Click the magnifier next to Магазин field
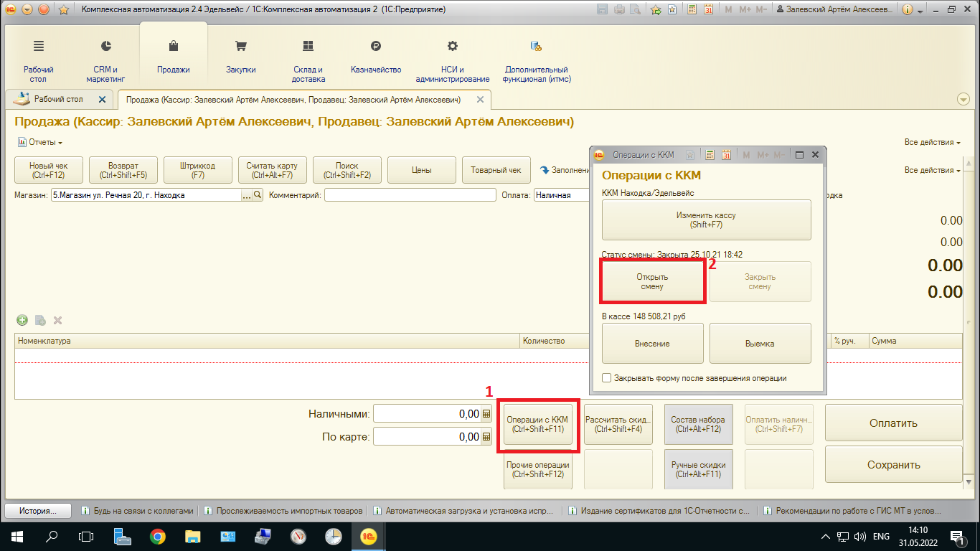This screenshot has width=980, height=551. (x=258, y=195)
